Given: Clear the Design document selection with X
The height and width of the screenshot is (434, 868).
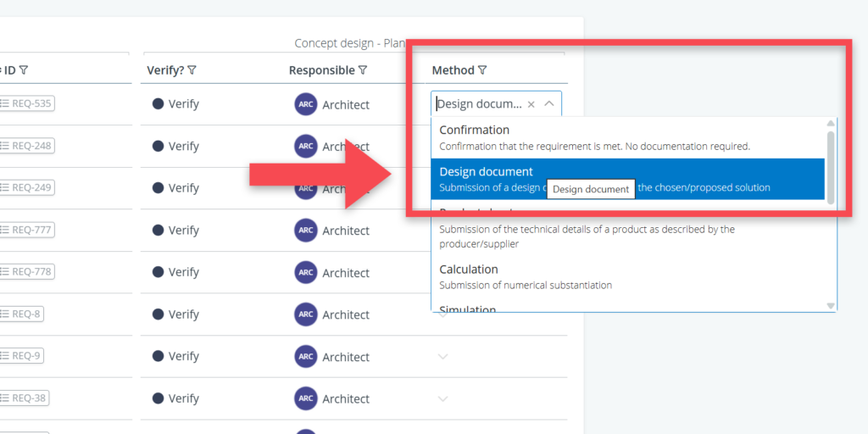Looking at the screenshot, I should coord(531,104).
